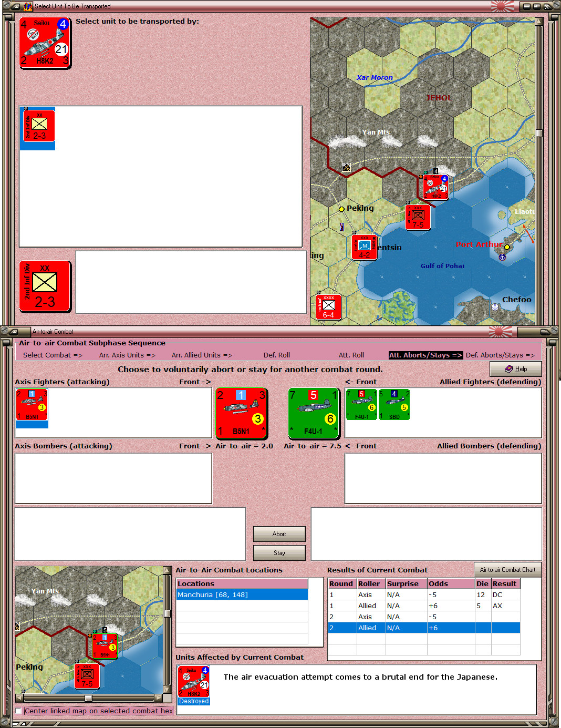Select round 2 Axis result row
Image resolution: width=561 pixels, height=728 pixels.
[x=424, y=617]
